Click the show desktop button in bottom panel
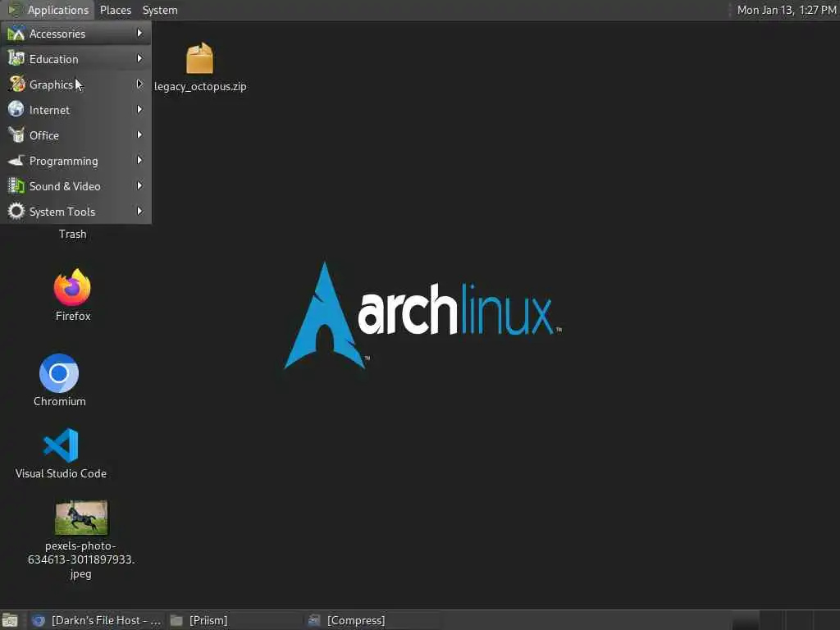The width and height of the screenshot is (840, 630). 10,620
